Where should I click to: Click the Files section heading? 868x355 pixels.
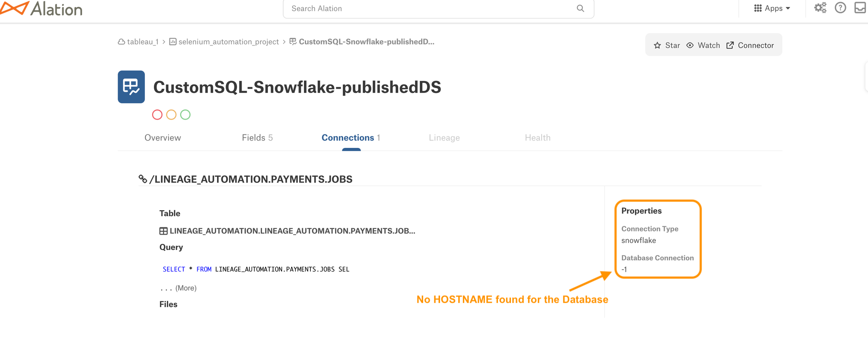tap(168, 304)
